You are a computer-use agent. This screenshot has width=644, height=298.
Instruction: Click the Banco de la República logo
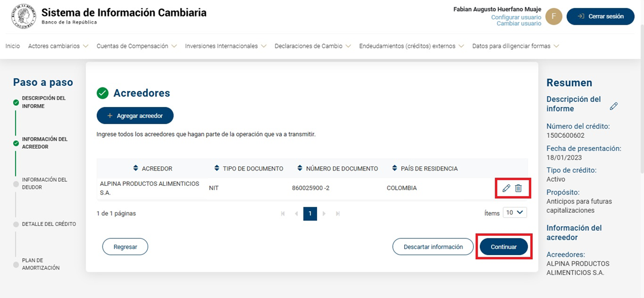(x=23, y=17)
